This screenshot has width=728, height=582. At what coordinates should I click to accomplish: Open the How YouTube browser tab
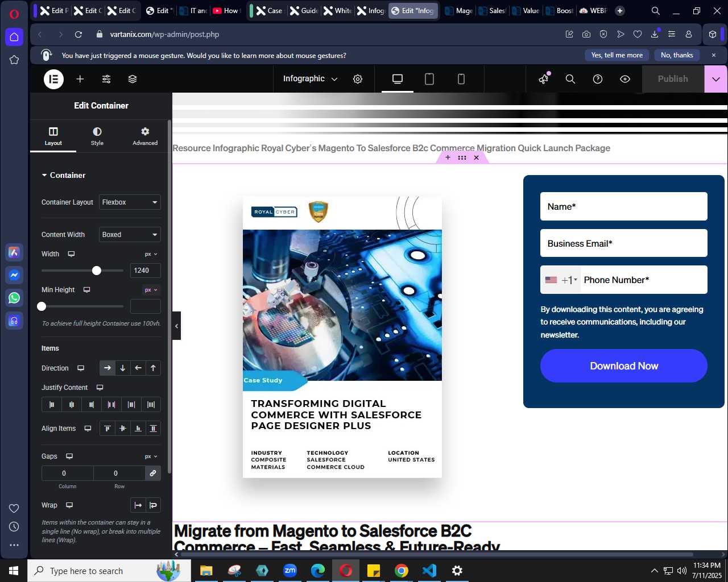point(226,11)
